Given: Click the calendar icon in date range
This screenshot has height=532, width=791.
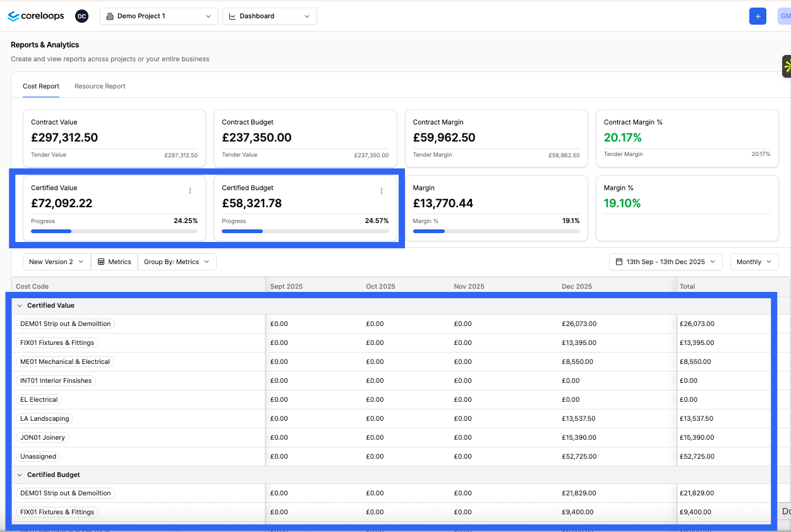Looking at the screenshot, I should click(619, 262).
